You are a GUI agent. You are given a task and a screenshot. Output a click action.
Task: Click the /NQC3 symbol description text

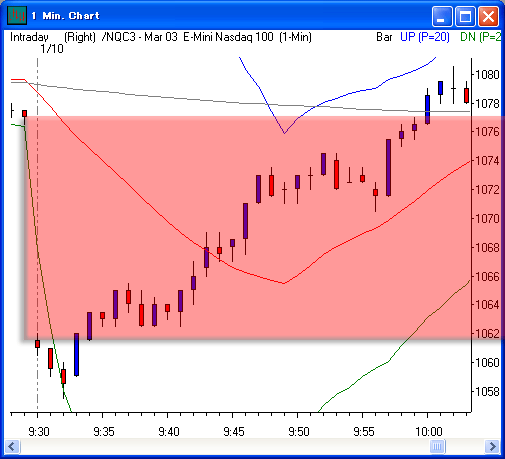point(207,37)
